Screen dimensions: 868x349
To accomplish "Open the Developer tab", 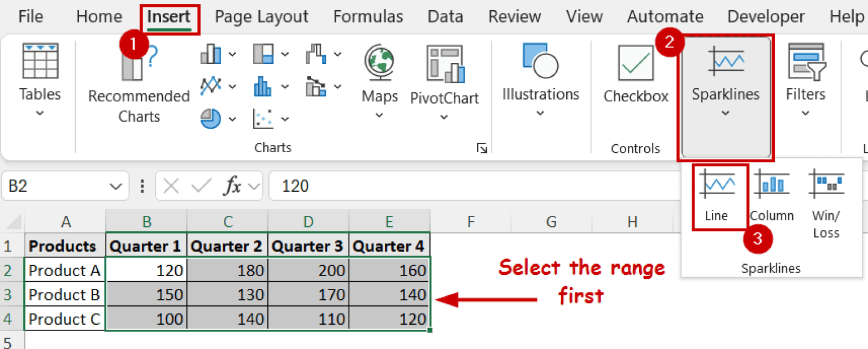I will pyautogui.click(x=766, y=16).
